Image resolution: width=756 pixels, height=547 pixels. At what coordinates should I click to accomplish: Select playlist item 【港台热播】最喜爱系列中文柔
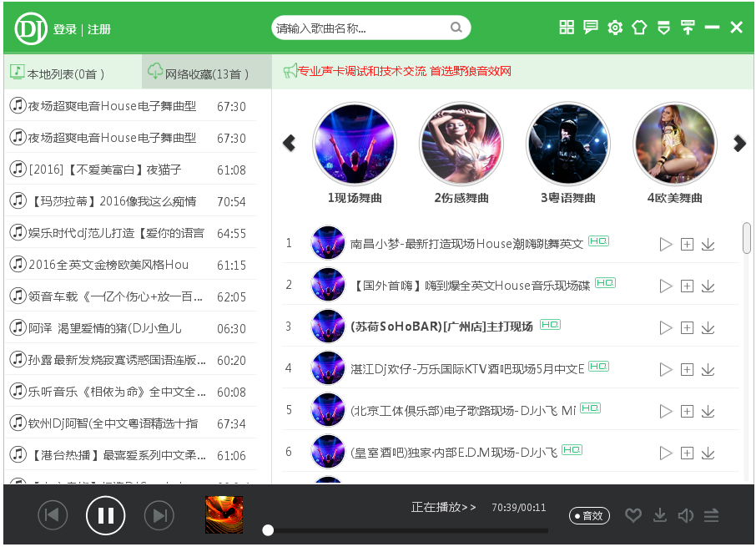pos(130,455)
